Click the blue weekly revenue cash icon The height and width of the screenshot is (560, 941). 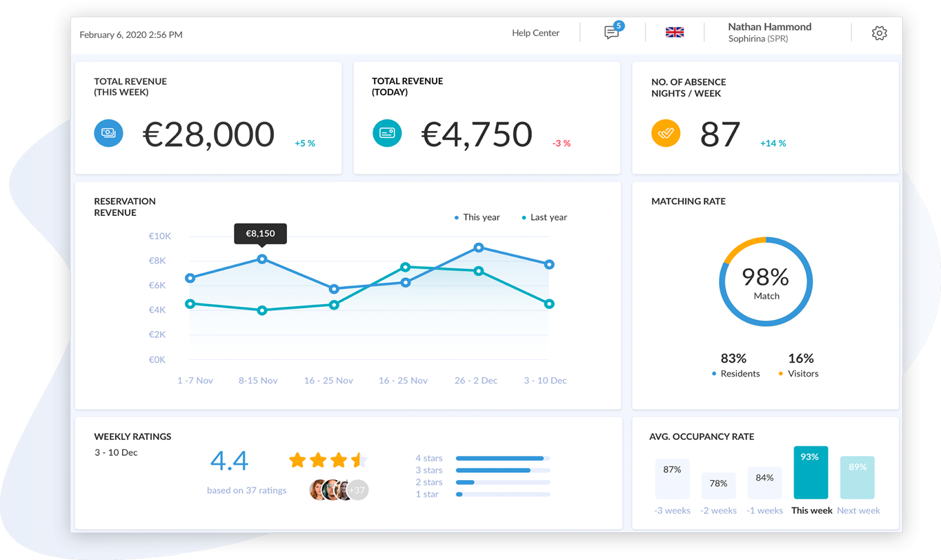tap(108, 133)
